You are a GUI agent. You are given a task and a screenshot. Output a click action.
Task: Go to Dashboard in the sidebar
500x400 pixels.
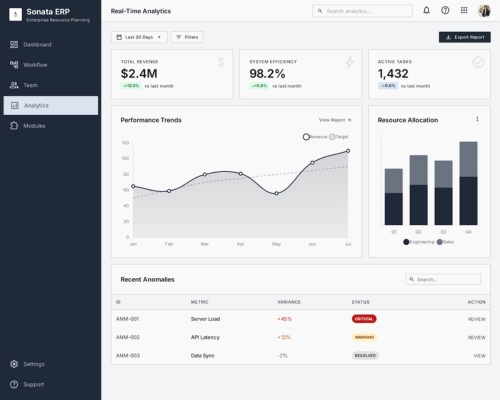click(51, 44)
